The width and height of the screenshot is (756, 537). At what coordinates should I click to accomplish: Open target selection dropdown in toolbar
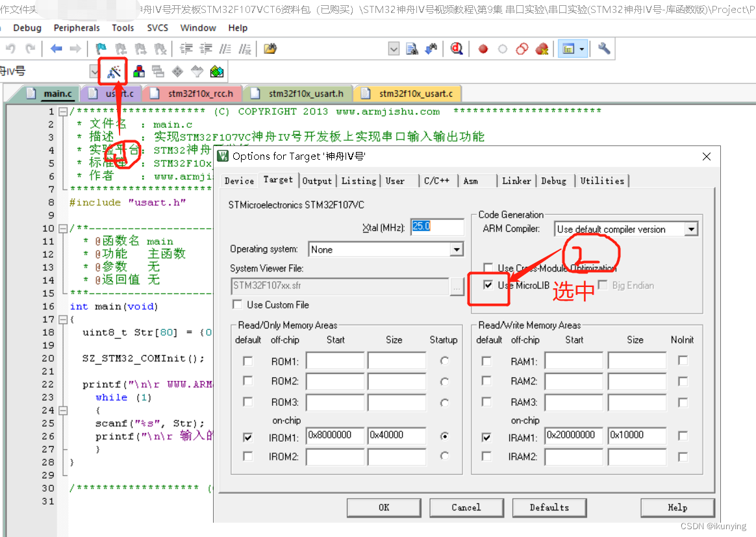(94, 72)
